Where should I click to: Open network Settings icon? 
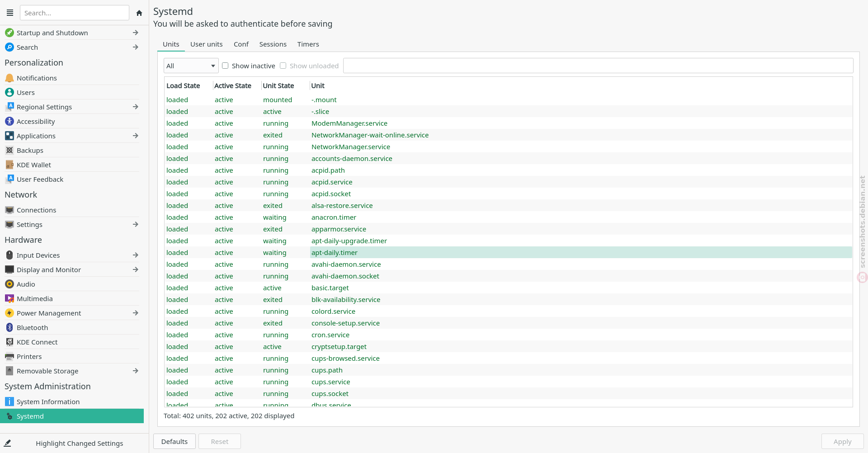point(9,224)
